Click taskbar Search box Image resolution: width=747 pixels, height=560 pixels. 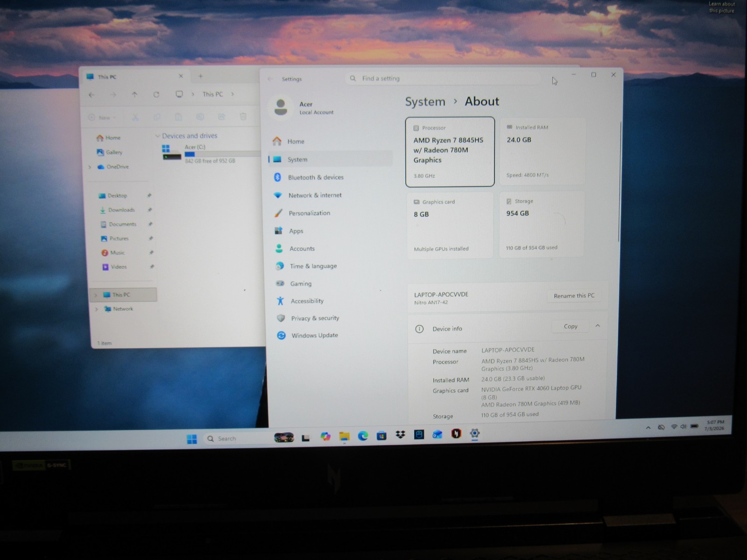tap(236, 439)
